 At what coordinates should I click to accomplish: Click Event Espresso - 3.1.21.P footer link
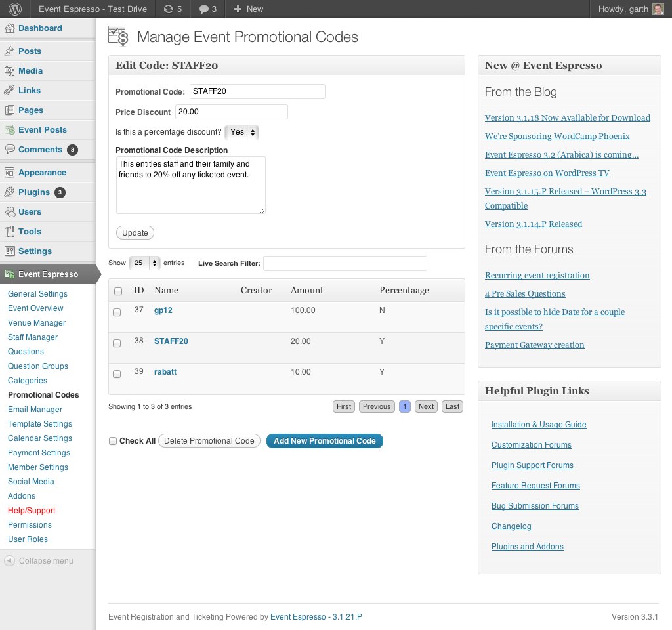coord(316,617)
